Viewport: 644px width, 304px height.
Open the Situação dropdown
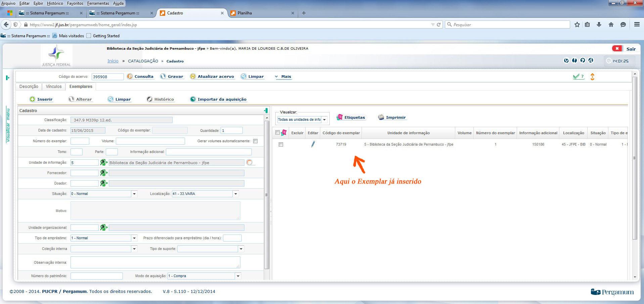(x=134, y=194)
